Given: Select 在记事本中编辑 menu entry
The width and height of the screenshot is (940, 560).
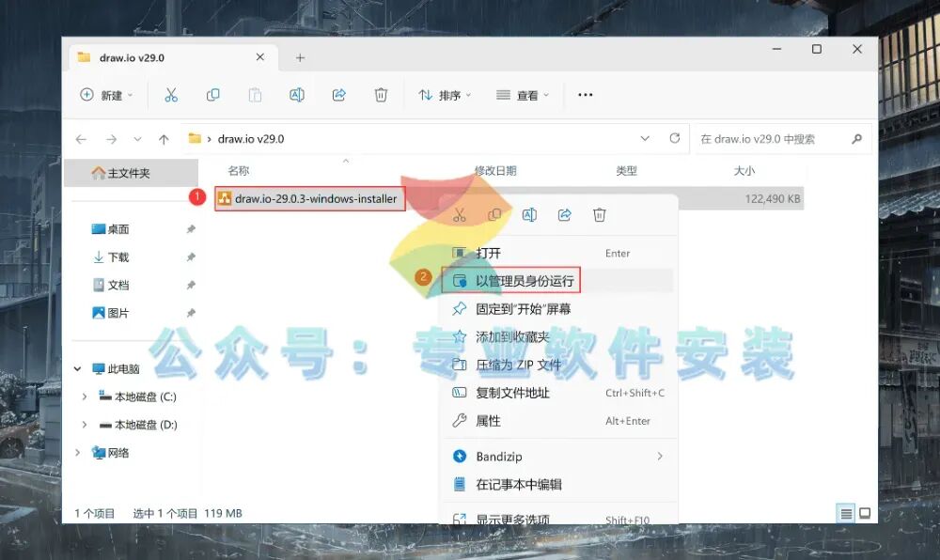Looking at the screenshot, I should (560, 485).
